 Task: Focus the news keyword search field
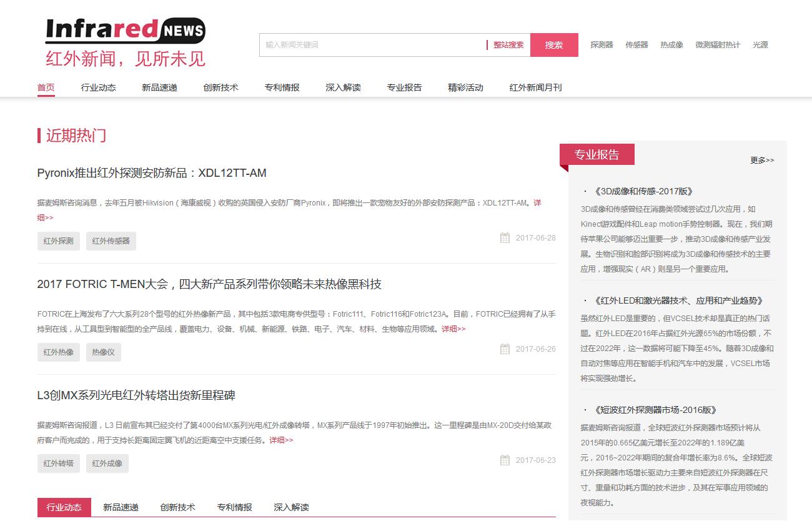click(372, 45)
